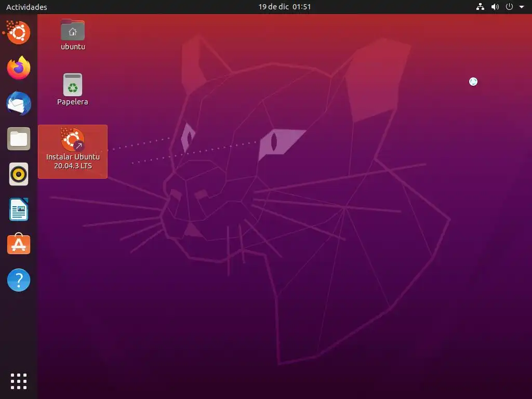This screenshot has width=532, height=399.
Task: Open the clock and calendar menu
Action: click(x=285, y=7)
